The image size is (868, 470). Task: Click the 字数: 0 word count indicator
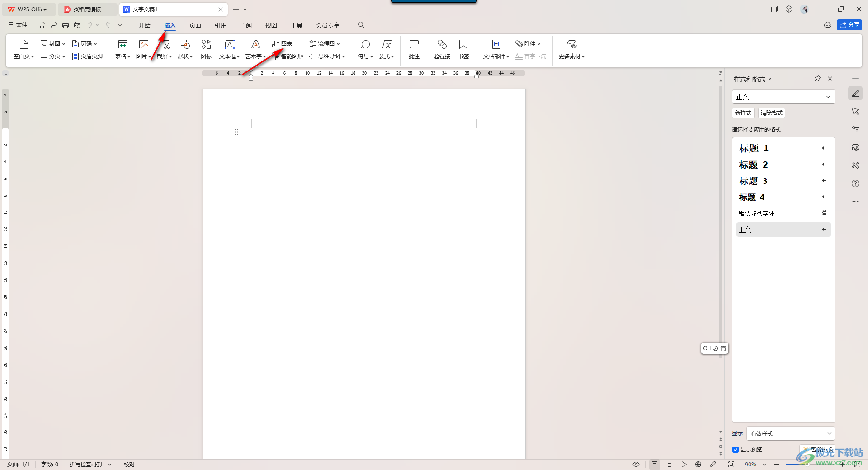(x=50, y=465)
